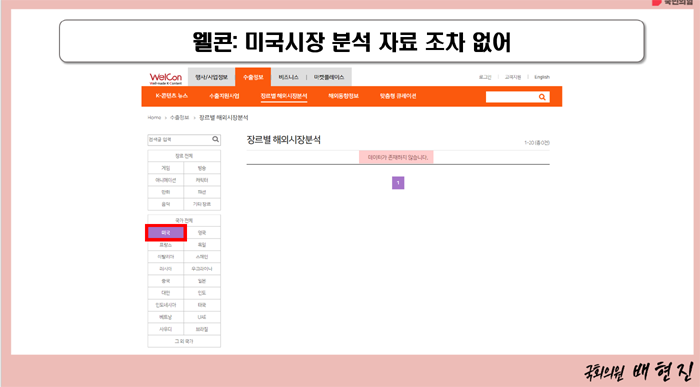Click Home in the breadcrumb
The image size is (700, 387).
(x=154, y=117)
